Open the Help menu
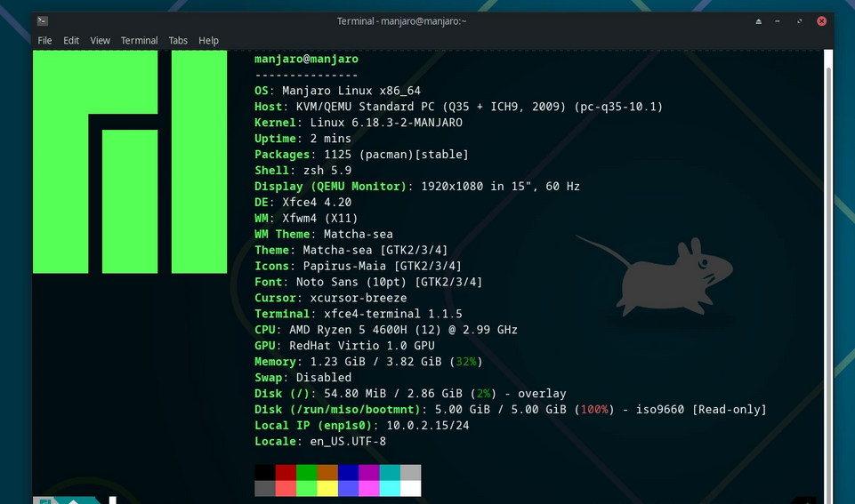This screenshot has height=504, width=855. point(208,40)
